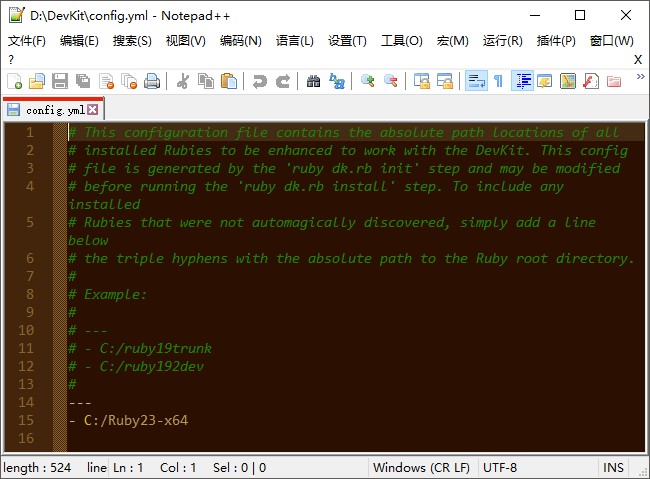Copy selection using the copy icon
The width and height of the screenshot is (650, 479).
[x=206, y=81]
